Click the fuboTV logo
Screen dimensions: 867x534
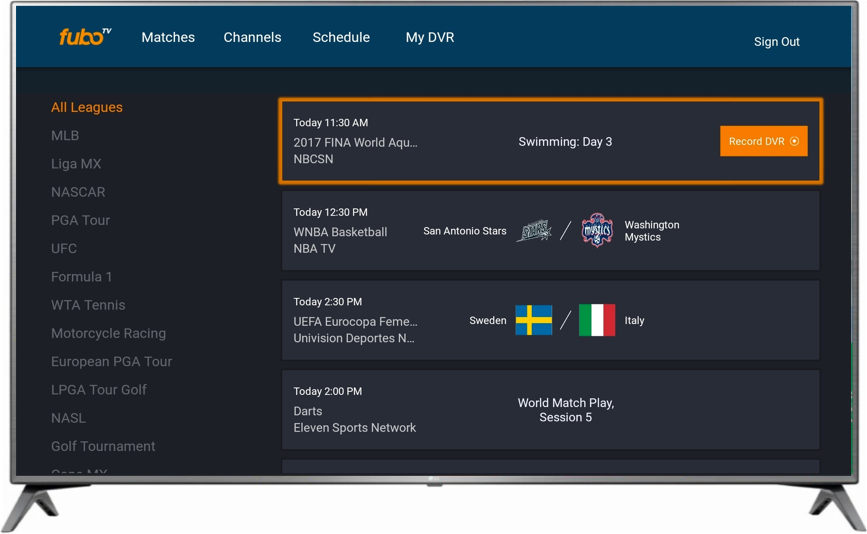[x=85, y=36]
